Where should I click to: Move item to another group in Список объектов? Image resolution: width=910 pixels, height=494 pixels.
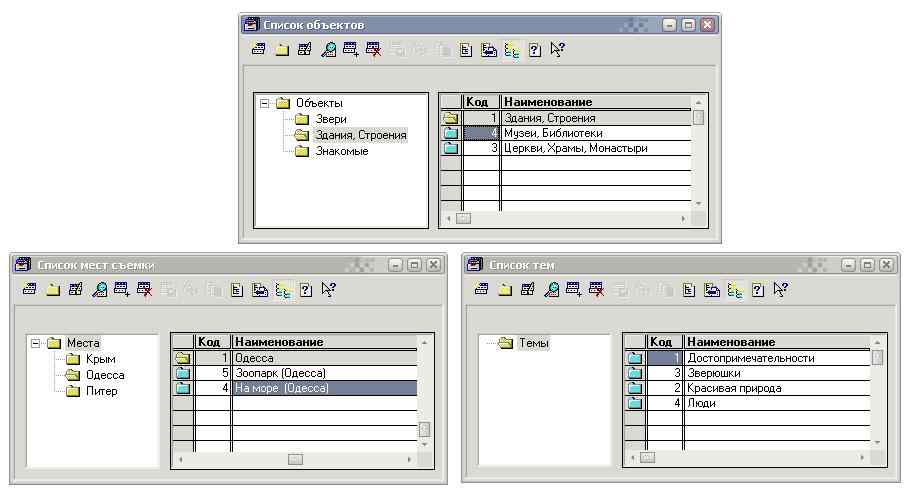pyautogui.click(x=489, y=50)
